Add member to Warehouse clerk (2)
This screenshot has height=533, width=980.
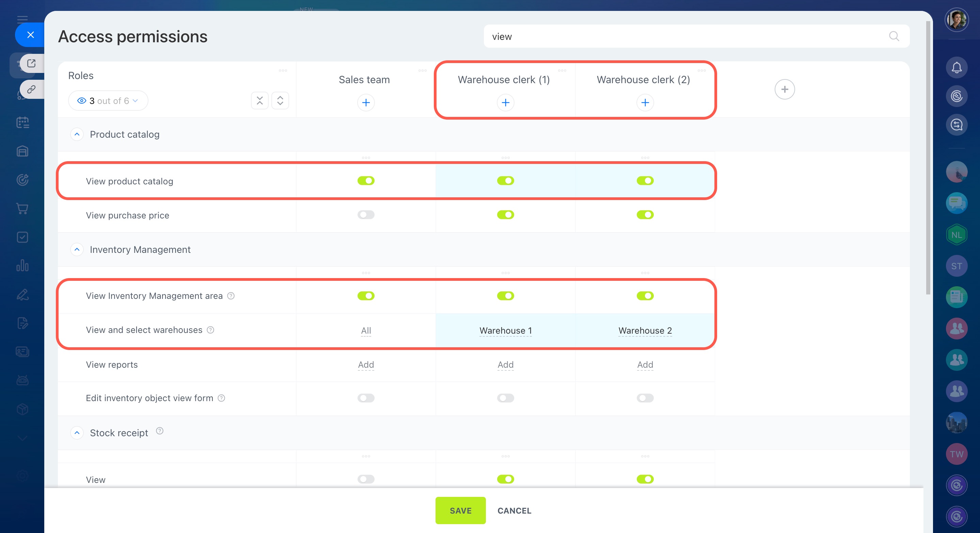(x=645, y=103)
